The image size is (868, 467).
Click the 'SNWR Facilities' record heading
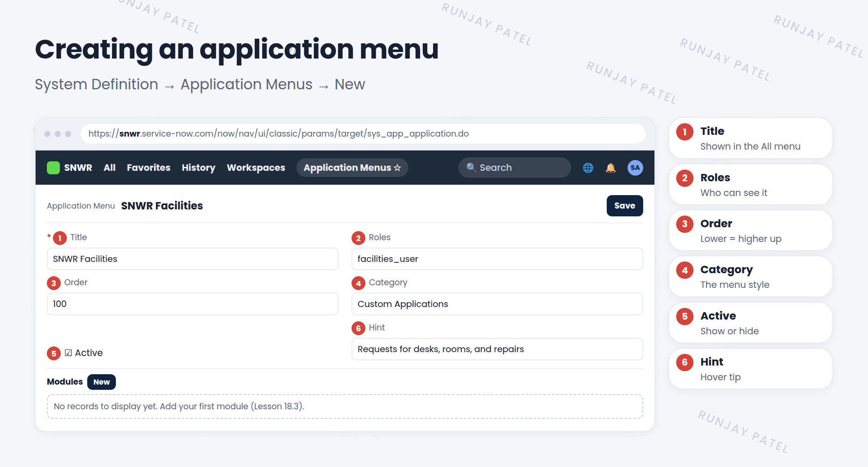click(x=162, y=206)
